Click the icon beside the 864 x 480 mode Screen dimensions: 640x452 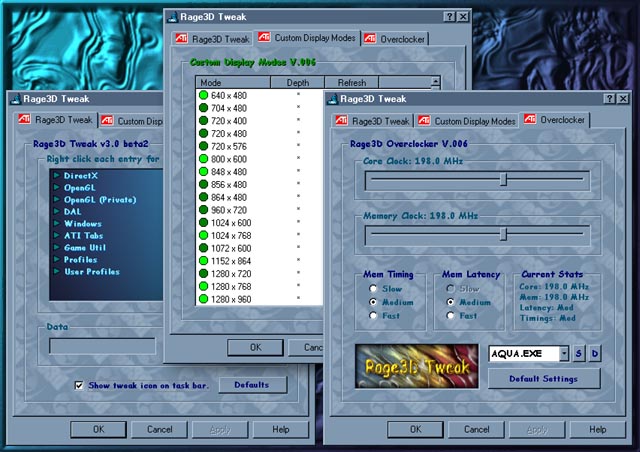click(x=203, y=197)
